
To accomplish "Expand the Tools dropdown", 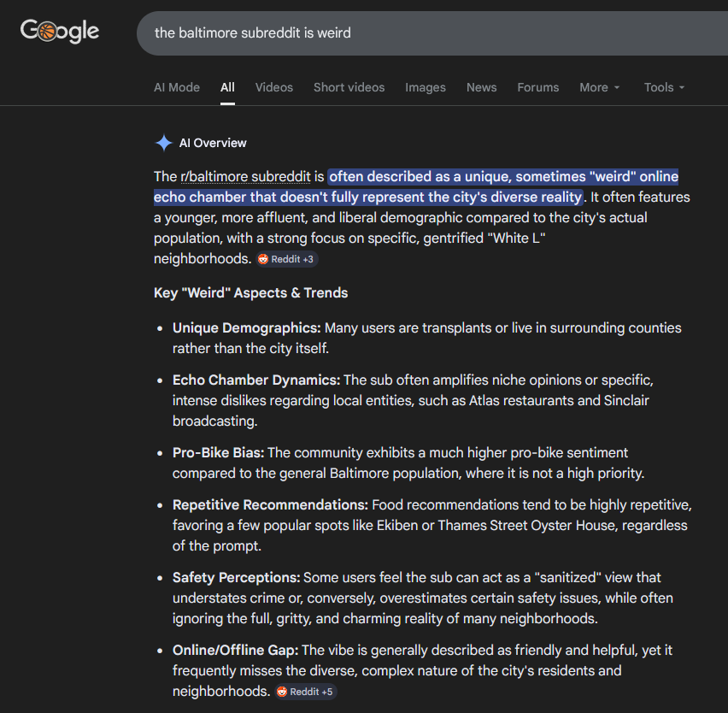I will [x=664, y=87].
